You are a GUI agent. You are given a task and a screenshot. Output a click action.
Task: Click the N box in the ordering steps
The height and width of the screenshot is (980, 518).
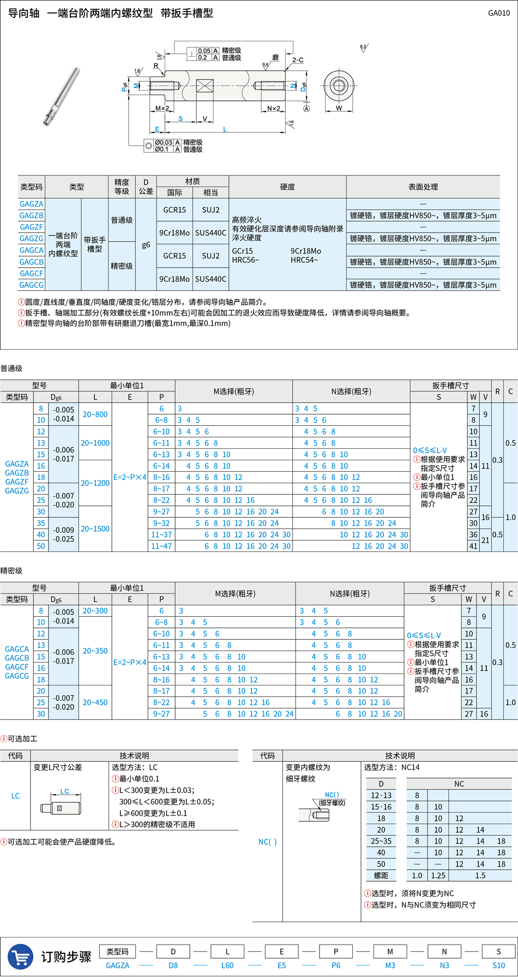(x=444, y=952)
